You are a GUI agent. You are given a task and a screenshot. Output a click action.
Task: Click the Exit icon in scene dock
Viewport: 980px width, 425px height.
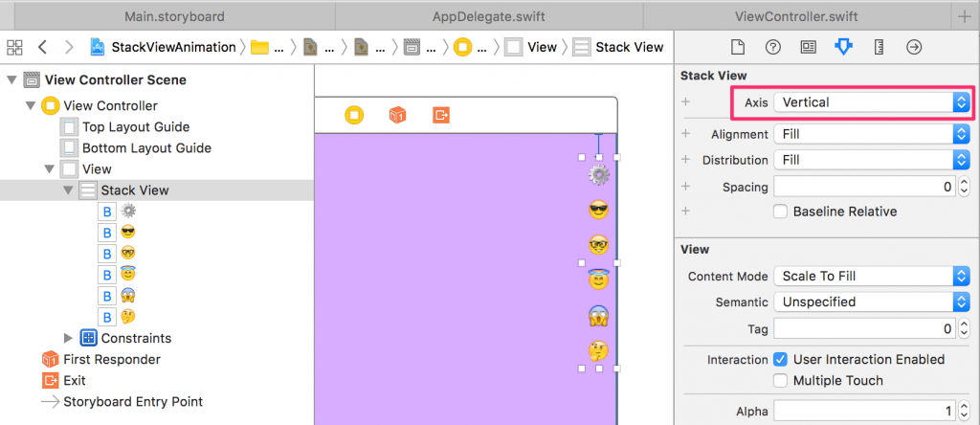point(440,115)
